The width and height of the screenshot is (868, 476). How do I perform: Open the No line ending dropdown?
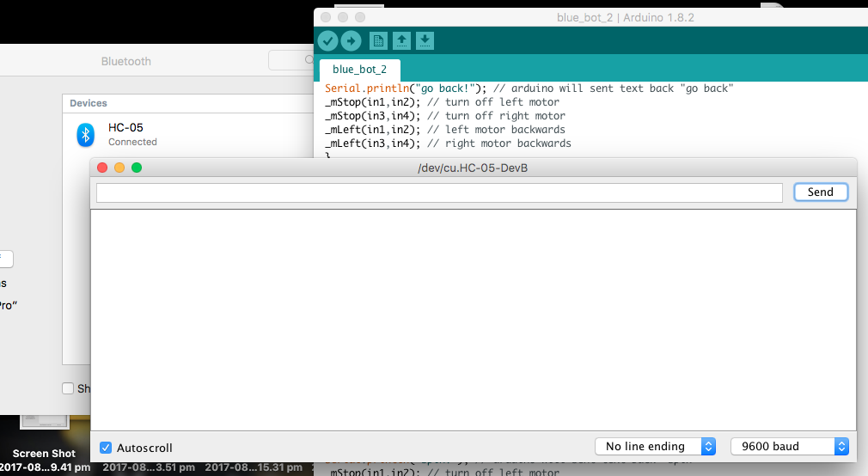[x=656, y=446]
